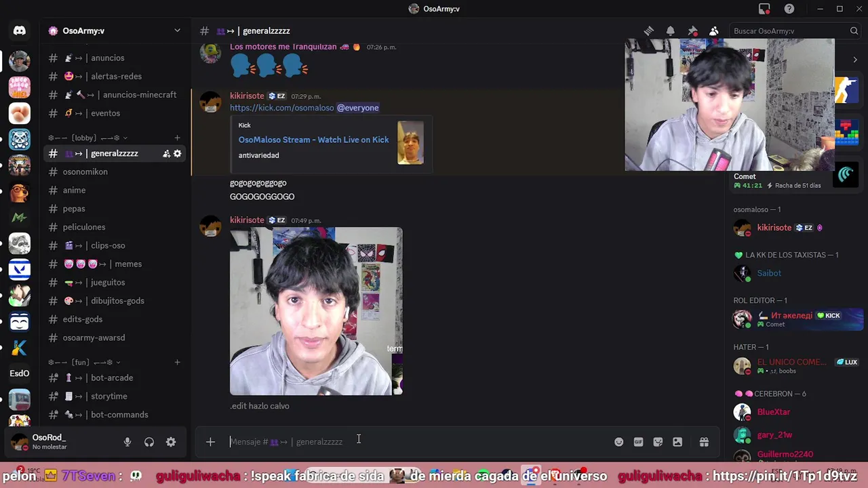Toggle microphone mute in user panel
The height and width of the screenshot is (488, 868).
(x=127, y=442)
